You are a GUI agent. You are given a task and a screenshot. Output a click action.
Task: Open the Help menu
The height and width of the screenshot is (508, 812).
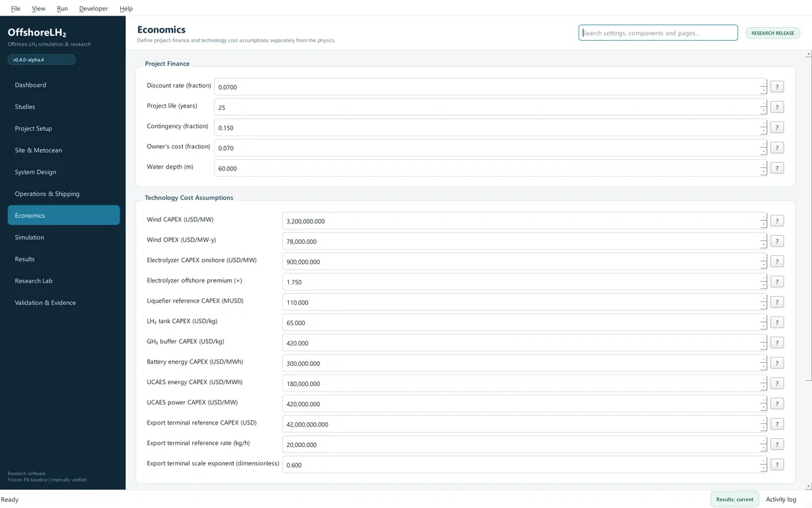tap(126, 8)
